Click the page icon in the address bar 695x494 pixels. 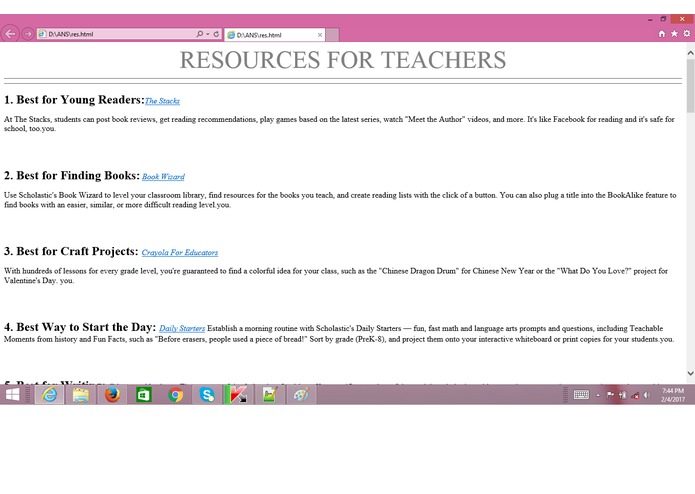pos(43,34)
